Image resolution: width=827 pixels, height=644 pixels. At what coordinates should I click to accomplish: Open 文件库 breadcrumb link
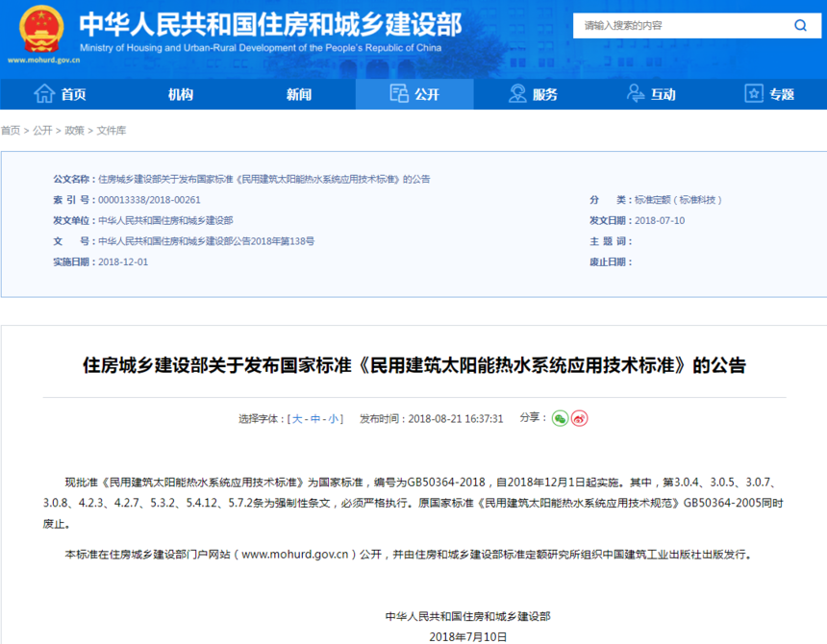click(112, 130)
